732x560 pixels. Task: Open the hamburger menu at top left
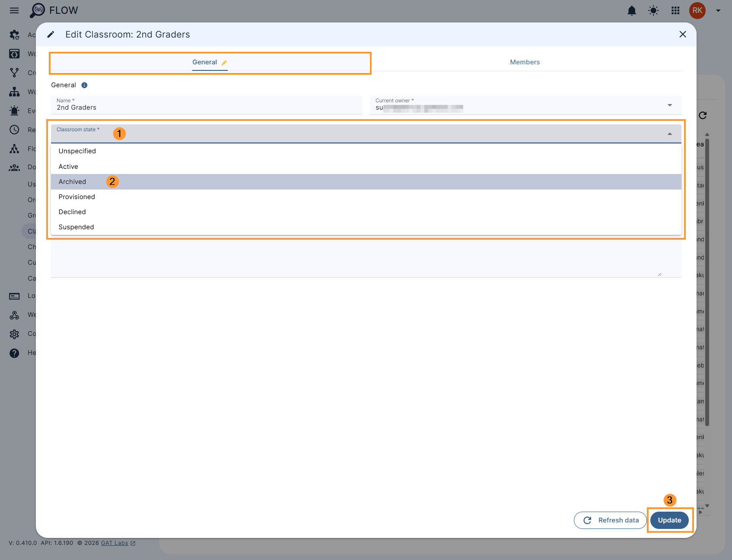14,10
